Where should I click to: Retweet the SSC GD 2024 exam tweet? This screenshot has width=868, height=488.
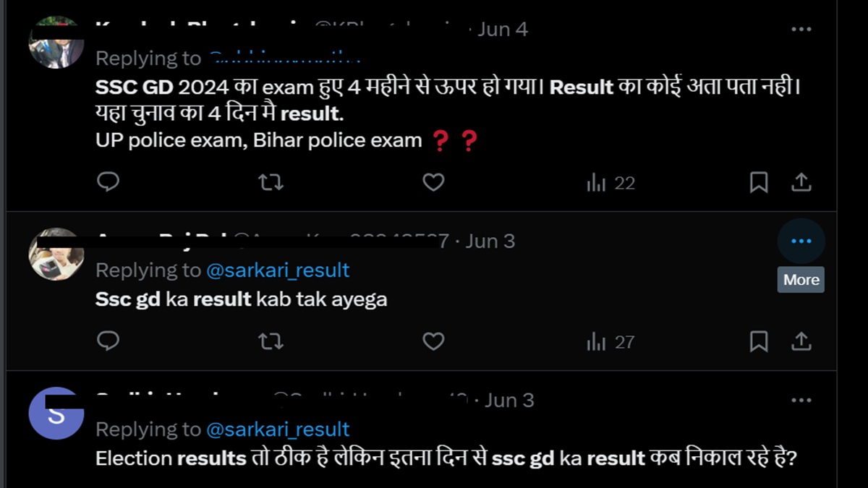(271, 182)
